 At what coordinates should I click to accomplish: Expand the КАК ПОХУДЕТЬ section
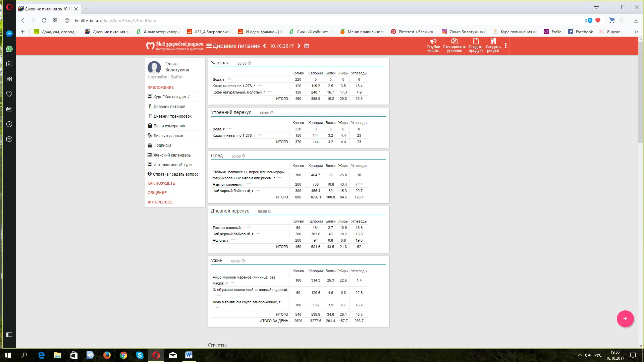(x=161, y=184)
